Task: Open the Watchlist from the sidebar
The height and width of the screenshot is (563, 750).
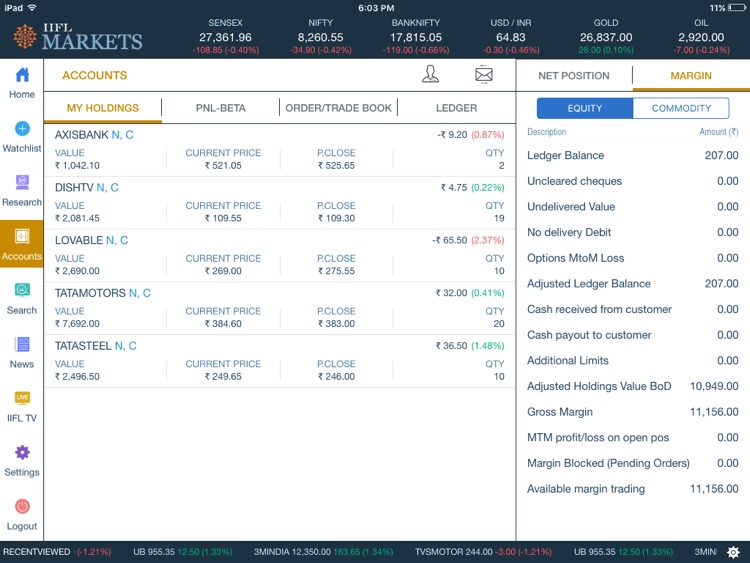Action: pos(22,137)
